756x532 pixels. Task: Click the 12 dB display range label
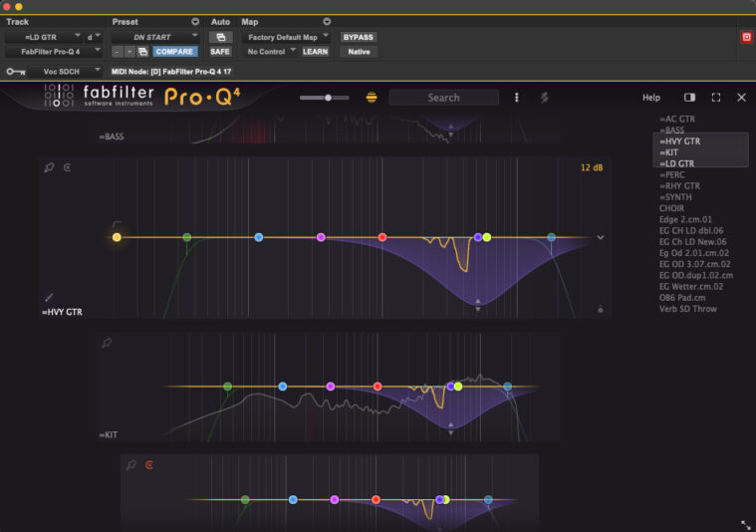pos(592,167)
